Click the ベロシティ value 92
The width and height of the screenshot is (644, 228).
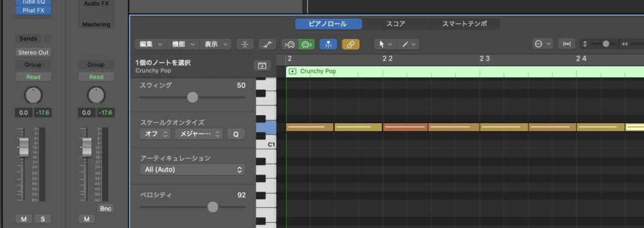click(241, 195)
